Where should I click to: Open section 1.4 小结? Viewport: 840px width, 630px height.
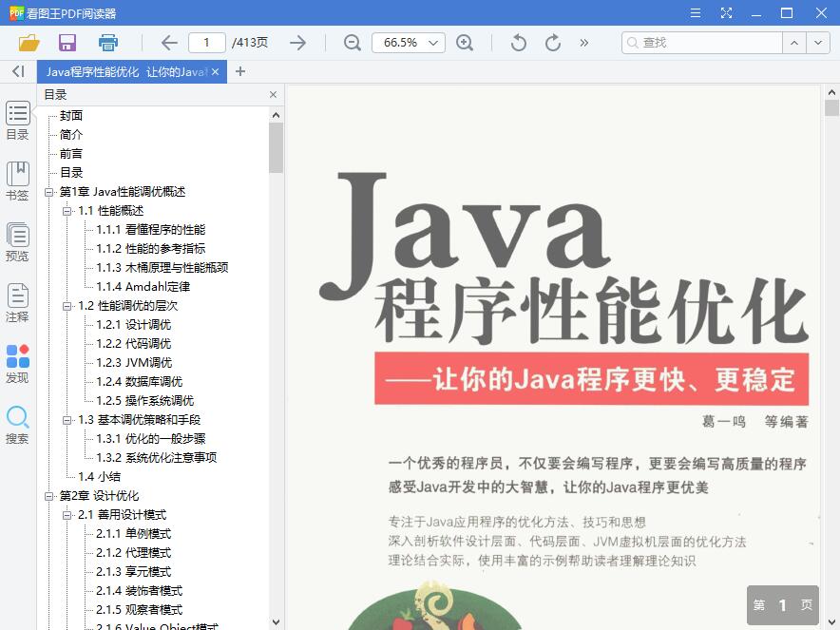[99, 477]
